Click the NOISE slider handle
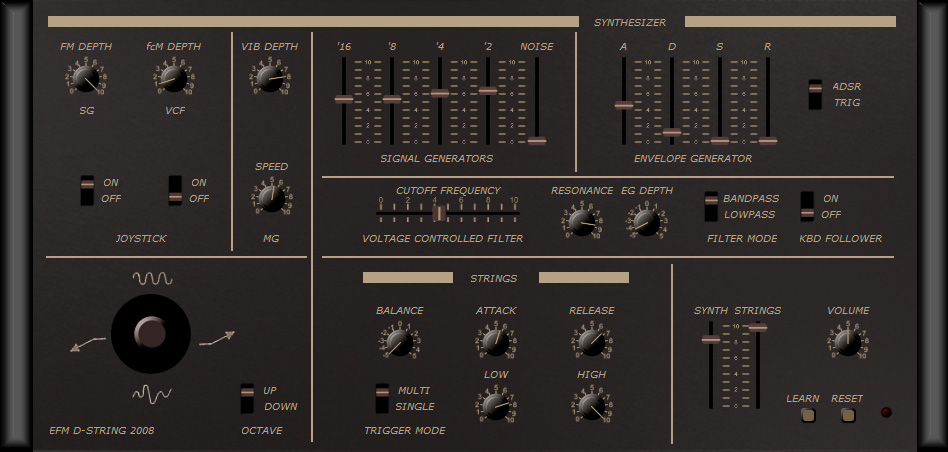 pos(536,141)
